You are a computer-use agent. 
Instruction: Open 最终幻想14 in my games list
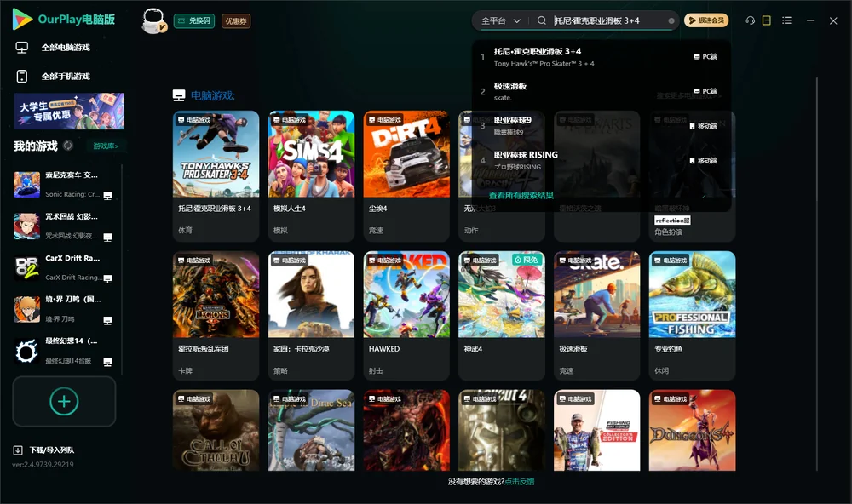64,351
